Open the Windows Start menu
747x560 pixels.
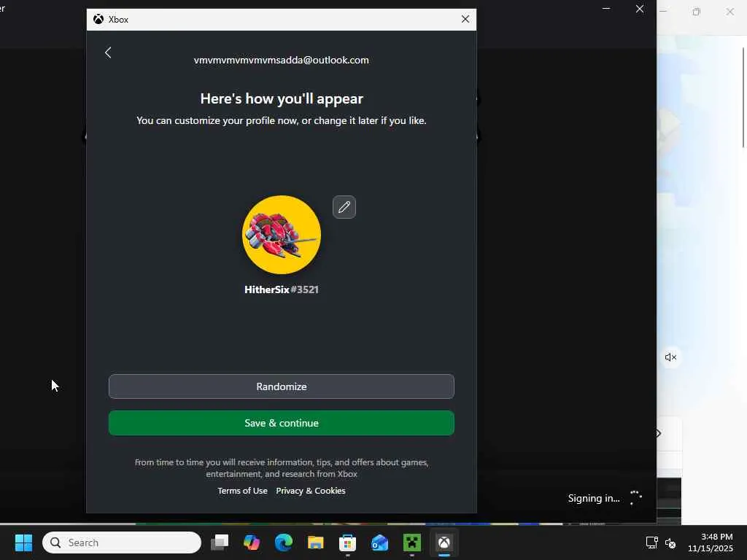[x=23, y=542]
